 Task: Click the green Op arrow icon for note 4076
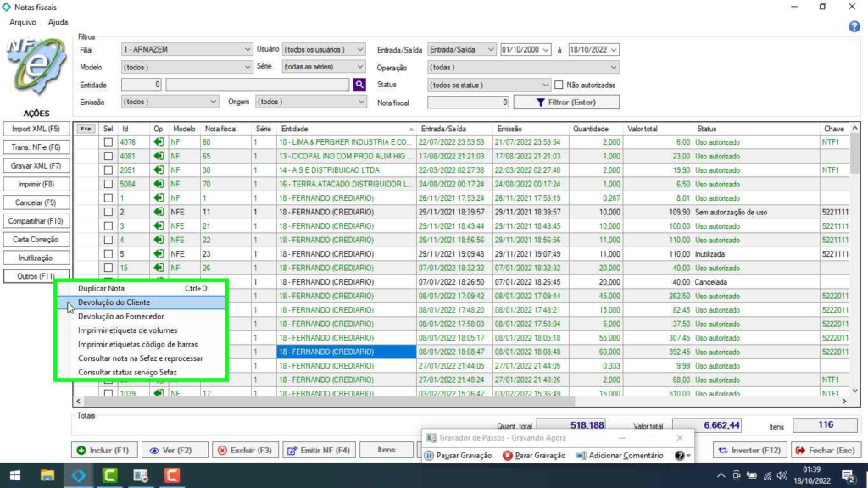159,142
